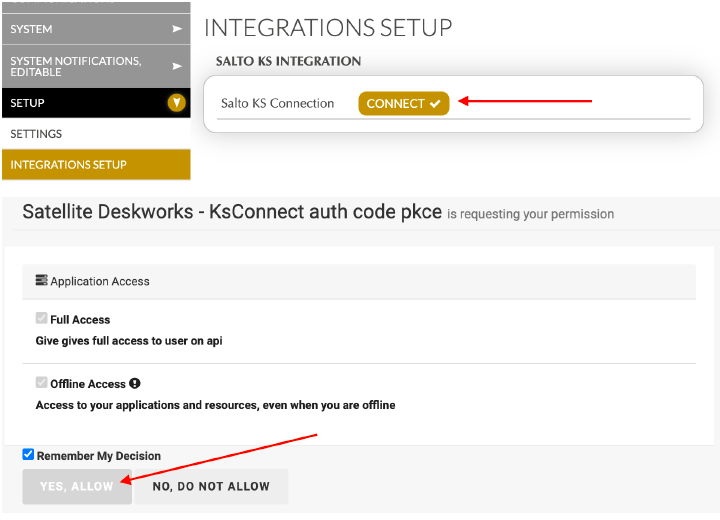Click 'Satellite Deskworks - KsConnect auth code pkce' title
The image size is (720, 520).
pyautogui.click(x=232, y=212)
